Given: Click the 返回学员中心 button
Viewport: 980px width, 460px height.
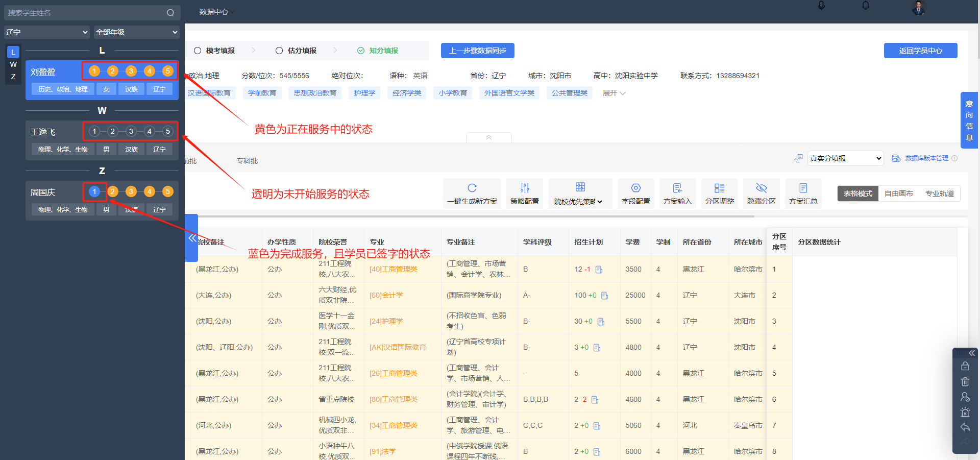Looking at the screenshot, I should (x=920, y=51).
